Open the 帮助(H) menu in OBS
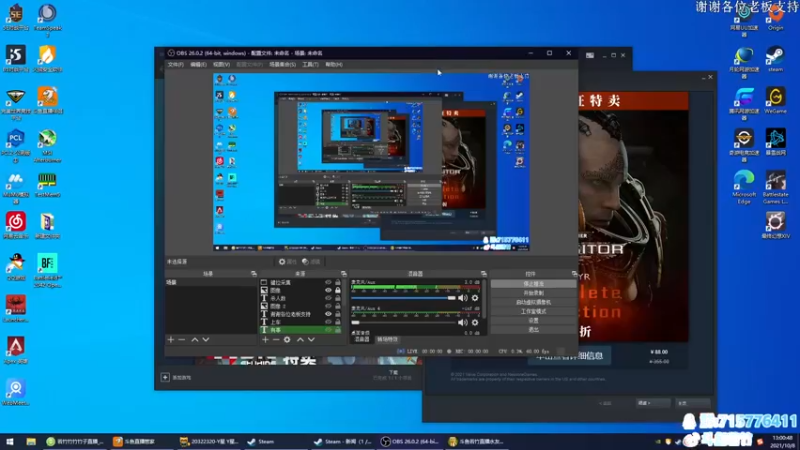 tap(334, 65)
